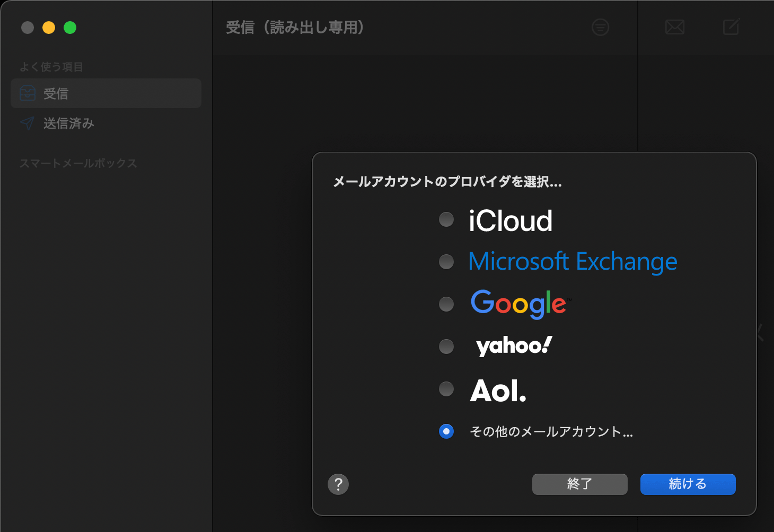Select the Yahoo radio button
This screenshot has width=774, height=532.
point(446,347)
